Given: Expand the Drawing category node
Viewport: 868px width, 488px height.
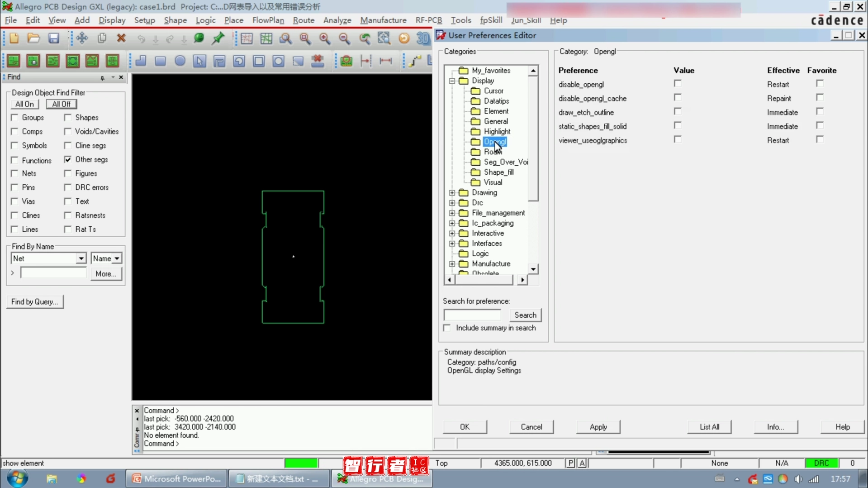Looking at the screenshot, I should tap(452, 193).
